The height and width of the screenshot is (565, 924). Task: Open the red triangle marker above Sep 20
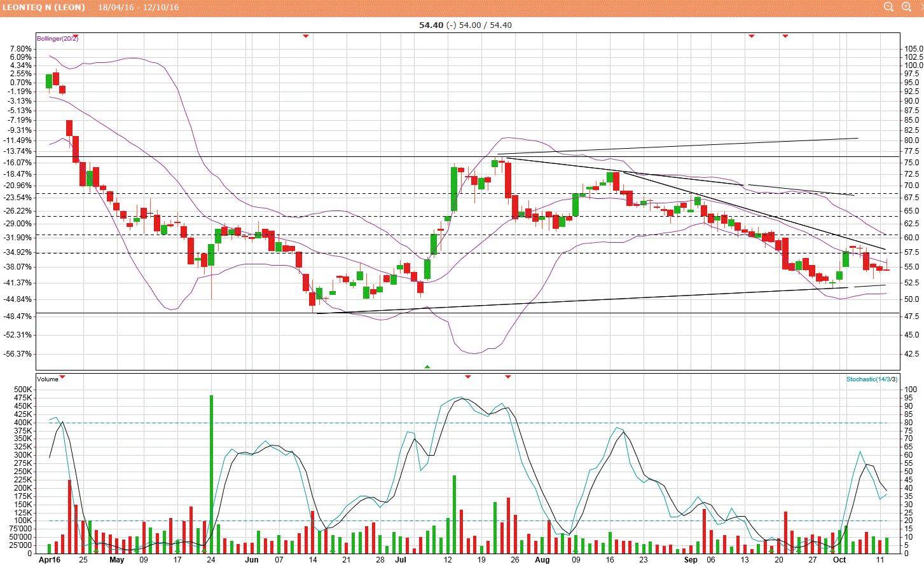[x=785, y=36]
